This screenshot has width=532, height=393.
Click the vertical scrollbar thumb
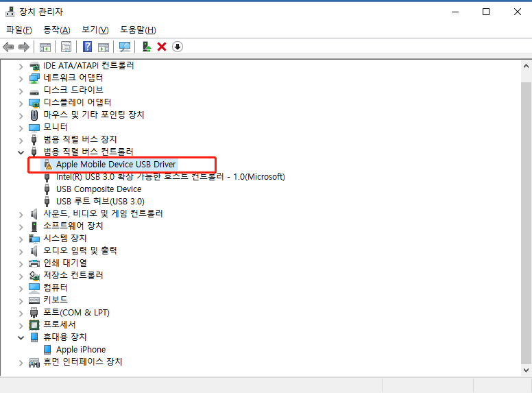click(526, 222)
